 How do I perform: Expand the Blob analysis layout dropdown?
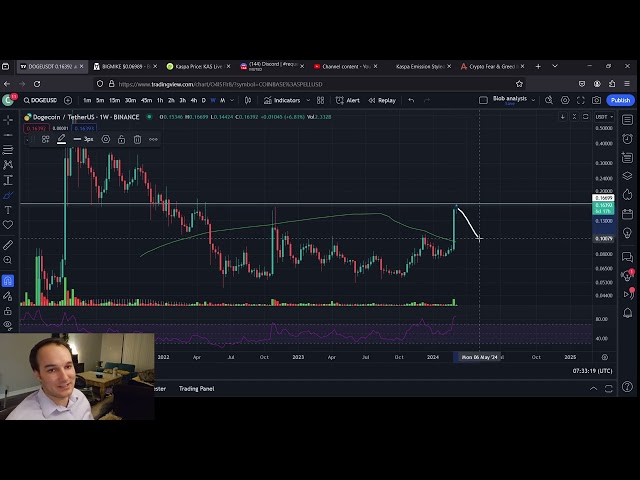coord(535,100)
